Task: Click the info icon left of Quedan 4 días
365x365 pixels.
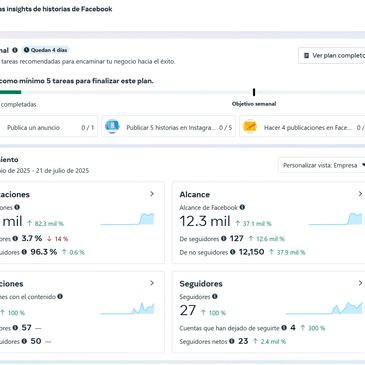Action: (15, 50)
